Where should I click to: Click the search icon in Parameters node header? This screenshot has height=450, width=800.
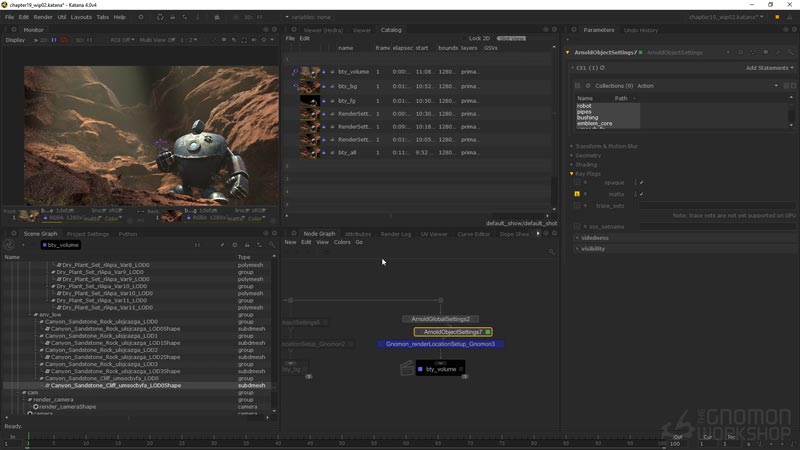pyautogui.click(x=790, y=53)
